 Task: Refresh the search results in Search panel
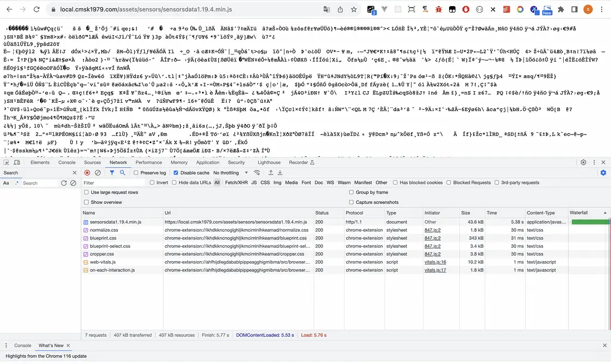(x=64, y=183)
